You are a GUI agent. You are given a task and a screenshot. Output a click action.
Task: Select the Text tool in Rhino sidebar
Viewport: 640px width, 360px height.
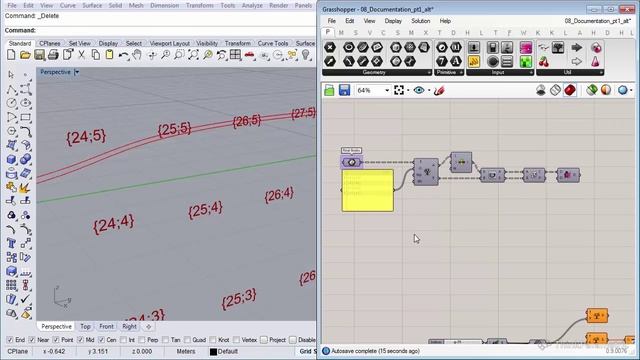(x=11, y=243)
